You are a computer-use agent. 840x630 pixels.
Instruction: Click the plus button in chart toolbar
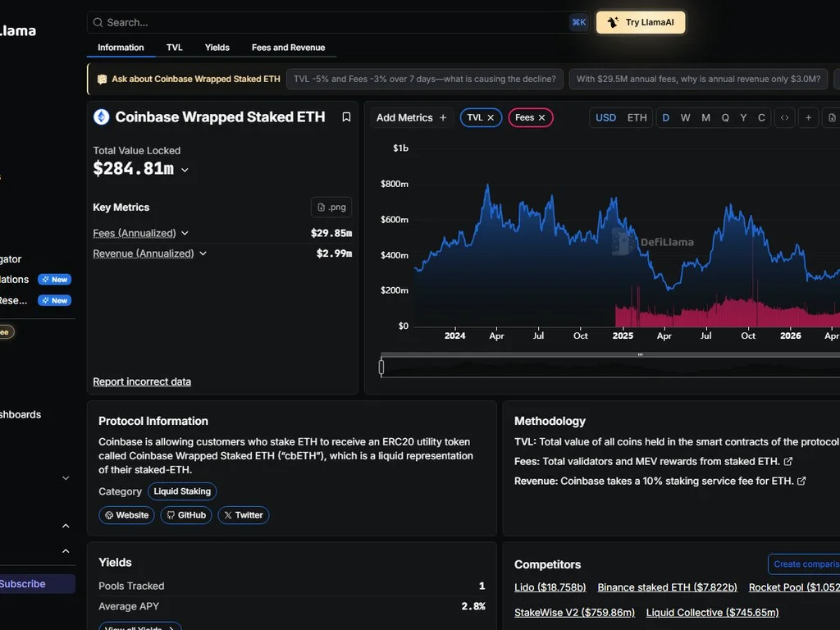[808, 118]
